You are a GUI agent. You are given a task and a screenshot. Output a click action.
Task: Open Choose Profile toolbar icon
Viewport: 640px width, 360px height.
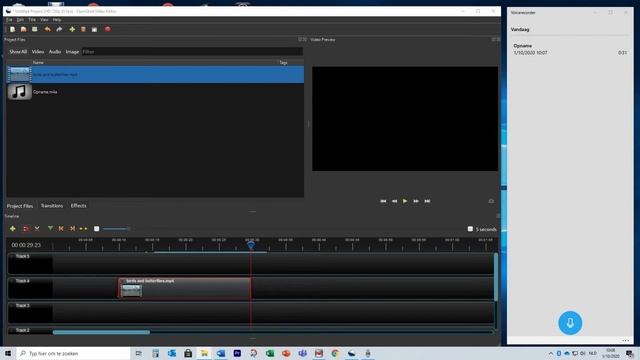coord(83,29)
